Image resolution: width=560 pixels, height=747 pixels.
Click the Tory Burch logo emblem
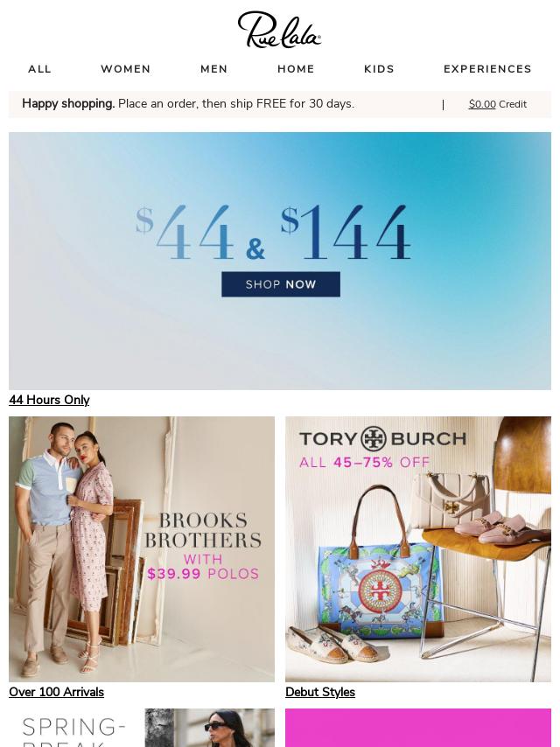(x=373, y=439)
